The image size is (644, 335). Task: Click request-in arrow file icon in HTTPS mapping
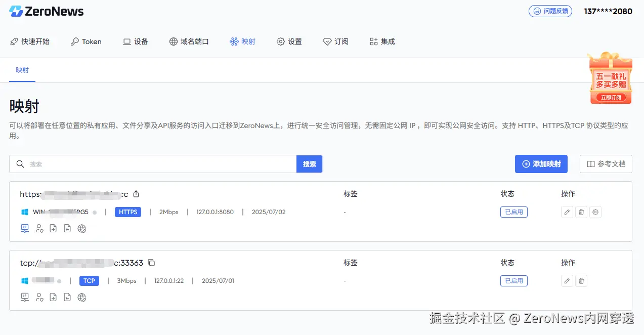tap(53, 229)
